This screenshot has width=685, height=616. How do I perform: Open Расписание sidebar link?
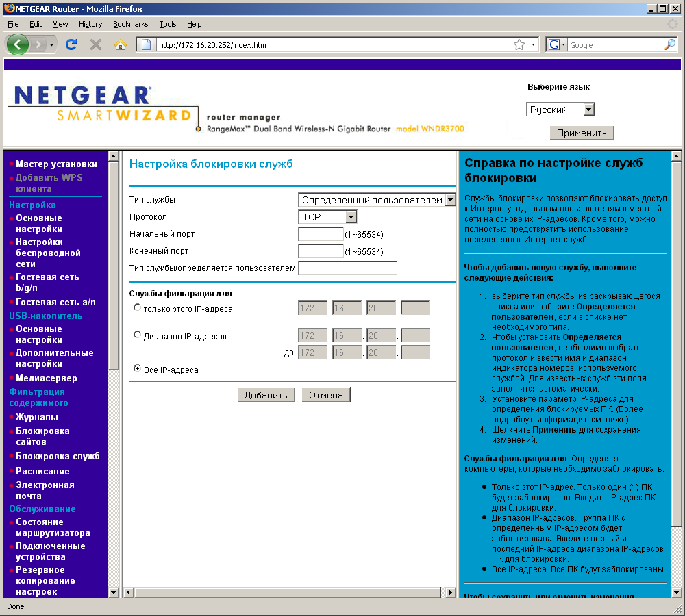(x=42, y=471)
